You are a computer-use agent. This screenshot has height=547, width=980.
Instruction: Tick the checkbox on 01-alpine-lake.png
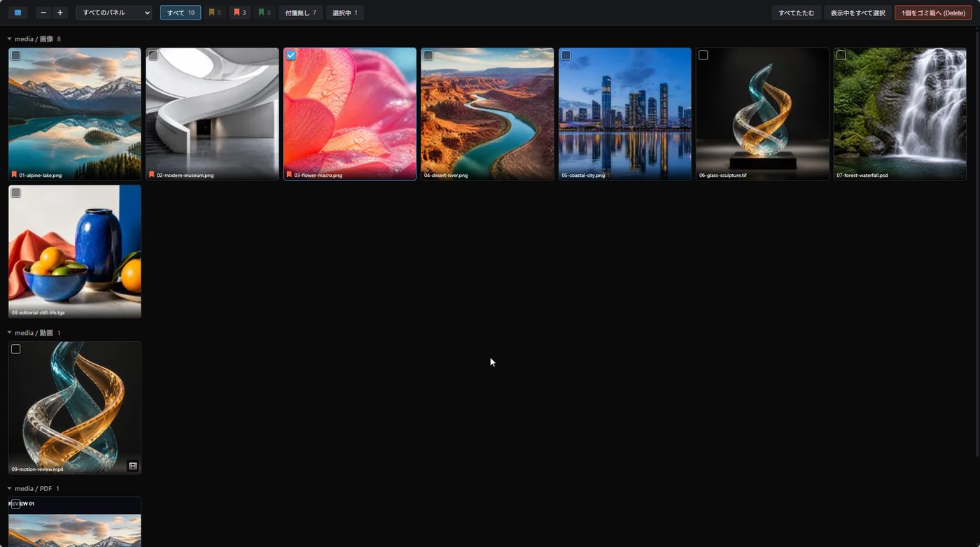tap(16, 55)
